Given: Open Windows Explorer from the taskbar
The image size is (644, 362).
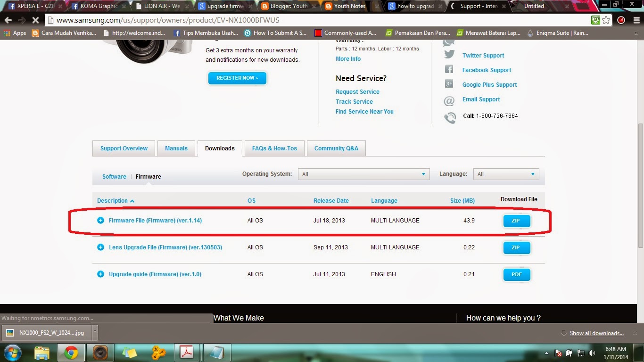Looking at the screenshot, I should coord(42,353).
